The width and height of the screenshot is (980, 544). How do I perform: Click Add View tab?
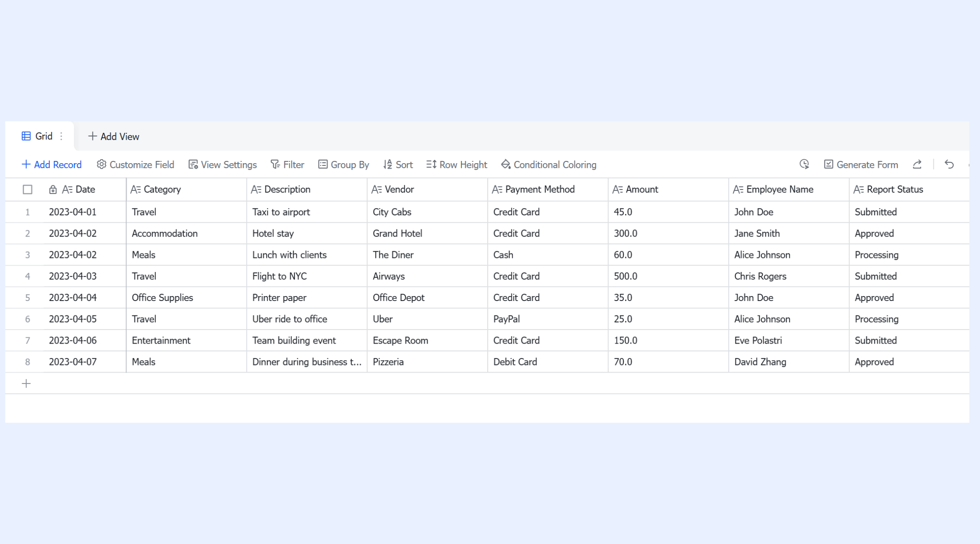(x=113, y=136)
